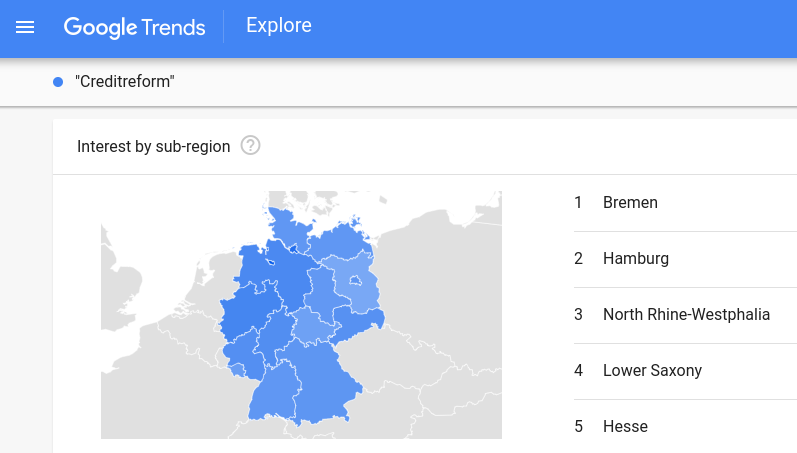Open North Rhine-Westphalia in the ranking list
Screen dimensions: 797x453
[x=686, y=315]
